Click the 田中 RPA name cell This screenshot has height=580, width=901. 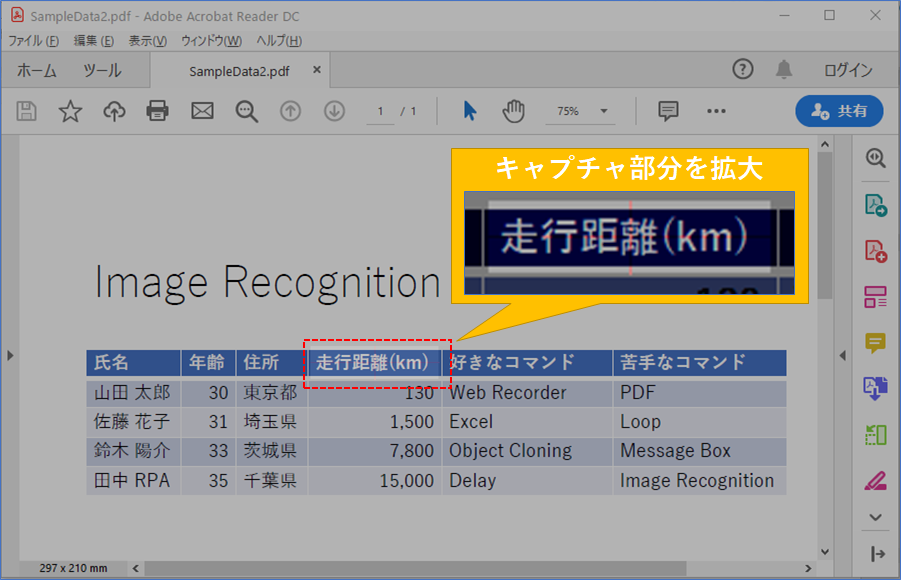point(132,481)
